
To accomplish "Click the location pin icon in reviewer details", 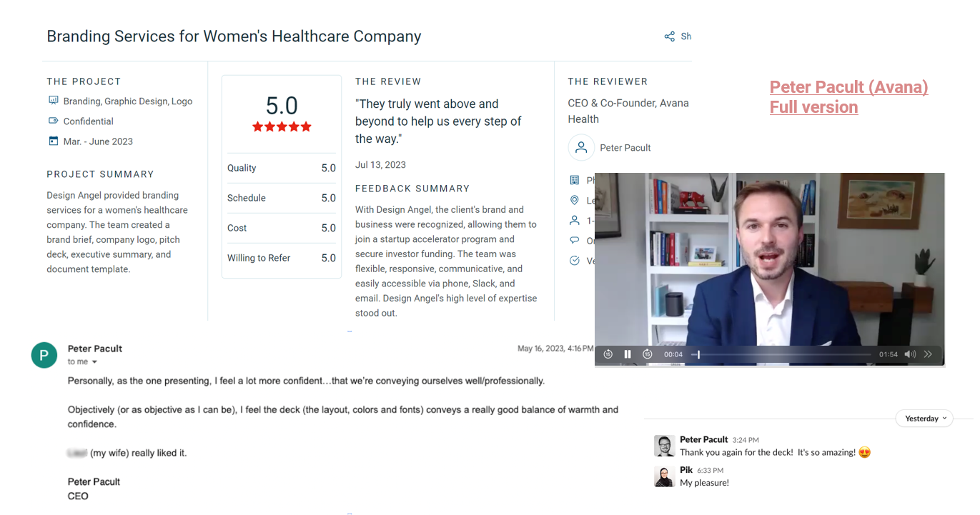I will coord(574,200).
